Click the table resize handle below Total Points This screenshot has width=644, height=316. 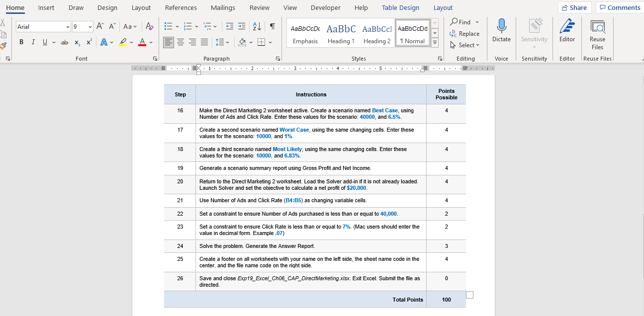tap(469, 295)
